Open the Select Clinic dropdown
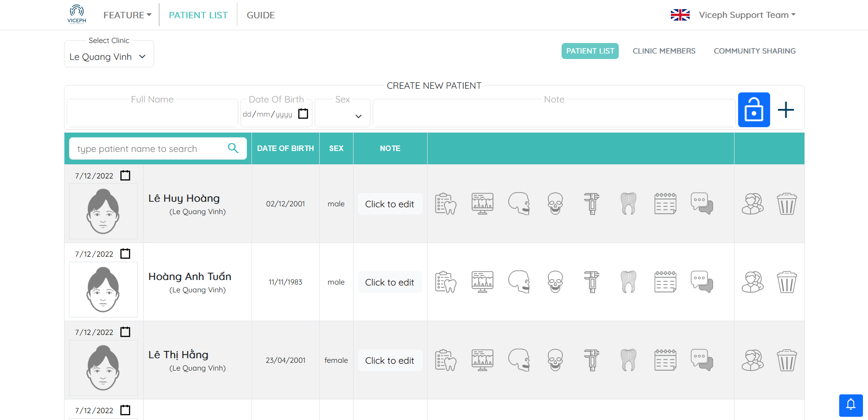 [109, 56]
